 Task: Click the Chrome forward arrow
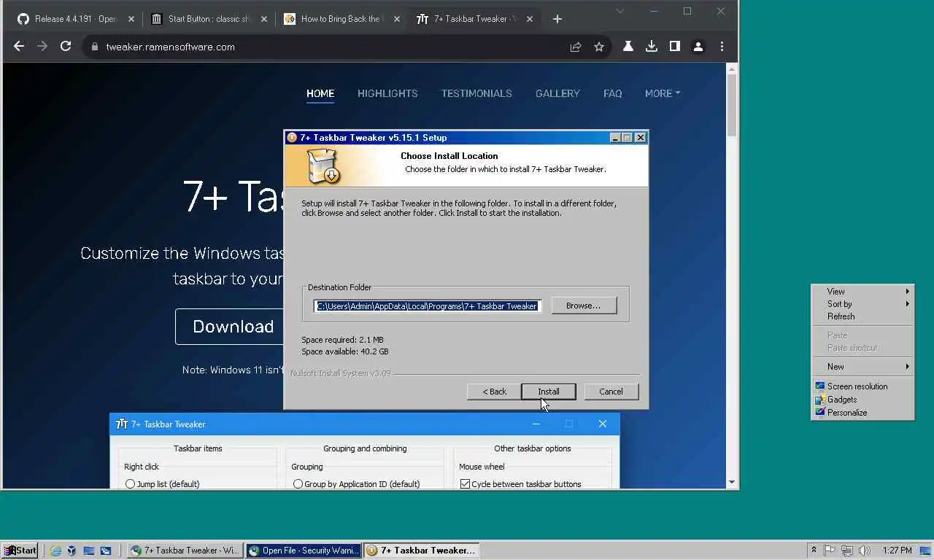pos(42,46)
